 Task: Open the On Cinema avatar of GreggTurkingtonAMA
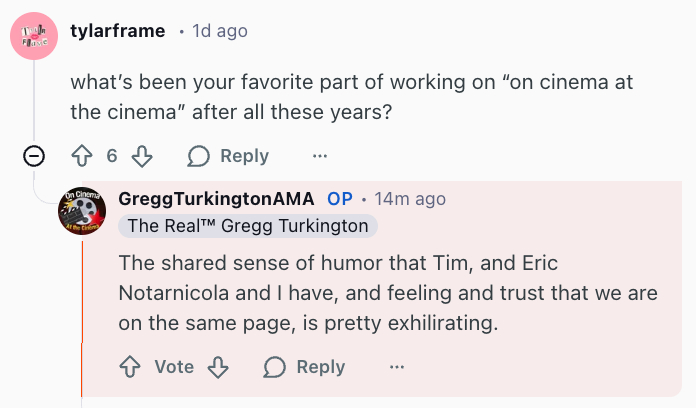click(x=82, y=211)
